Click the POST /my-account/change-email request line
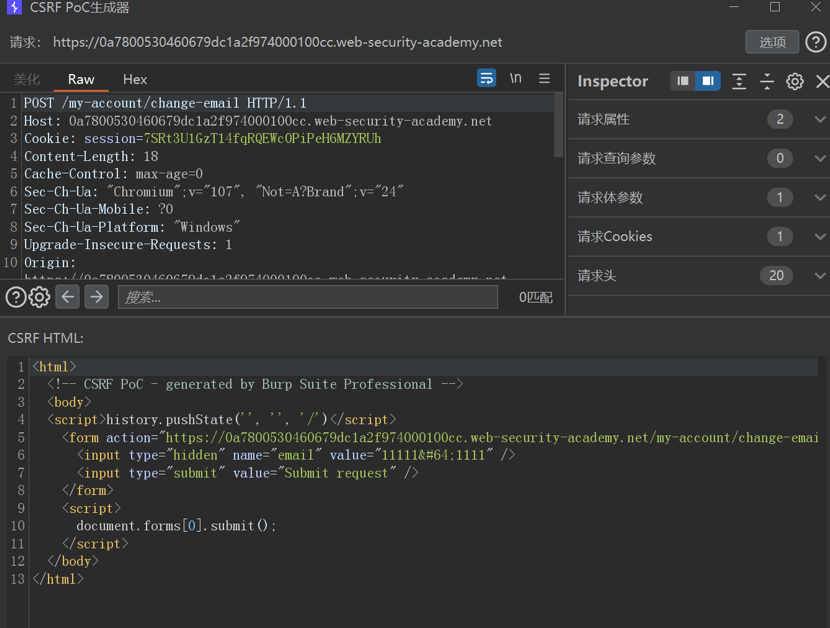The width and height of the screenshot is (830, 628). (x=165, y=103)
